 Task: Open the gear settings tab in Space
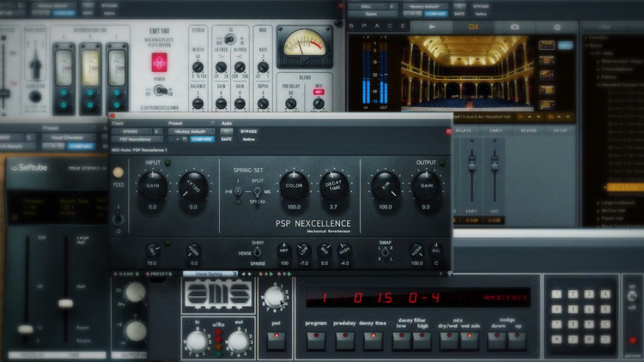557,27
